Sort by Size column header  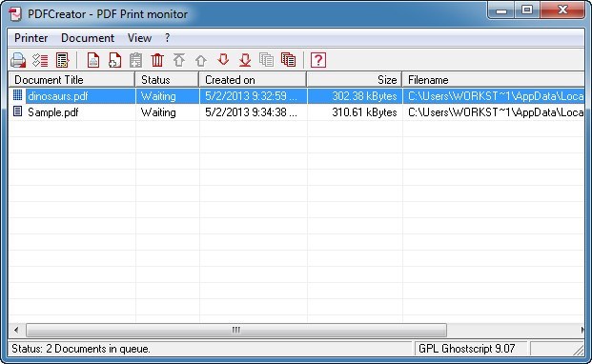[354, 80]
